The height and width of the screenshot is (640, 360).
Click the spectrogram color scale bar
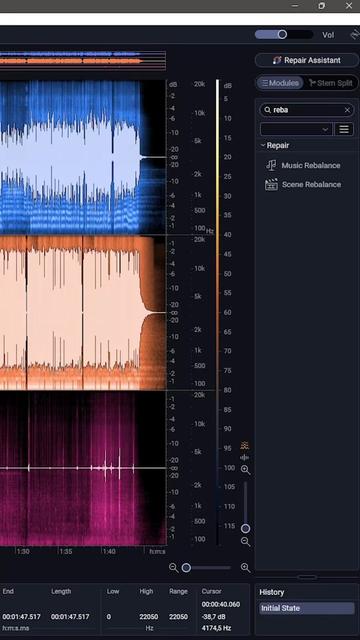(x=218, y=312)
